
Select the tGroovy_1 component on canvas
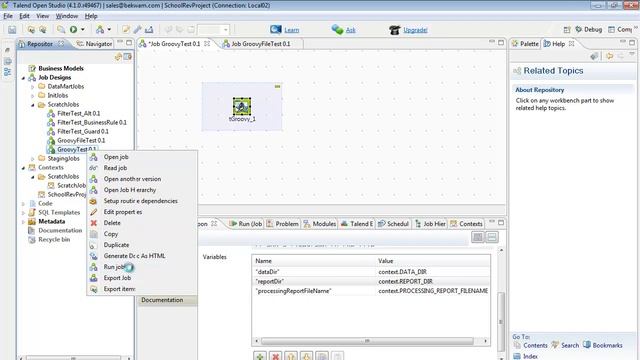[242, 107]
